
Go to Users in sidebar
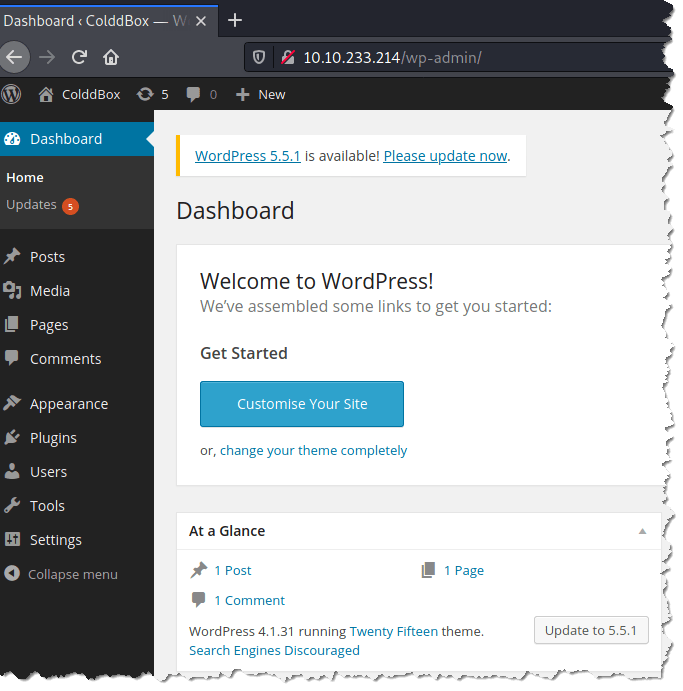point(48,472)
